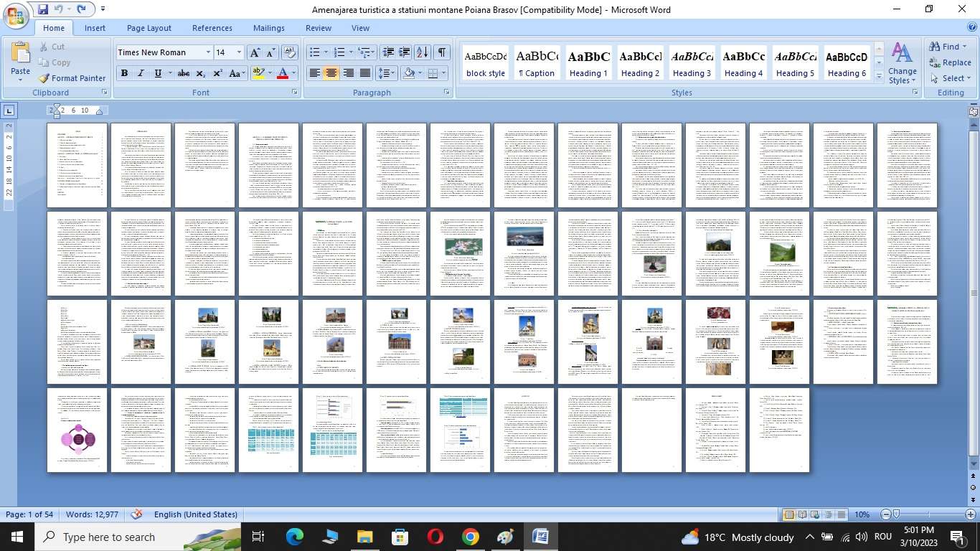Open the font size dropdown
Viewport: 980px width, 551px height.
click(239, 52)
